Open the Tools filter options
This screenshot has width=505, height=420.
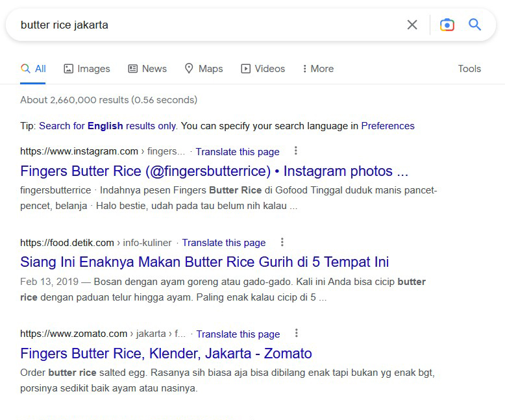click(x=469, y=69)
